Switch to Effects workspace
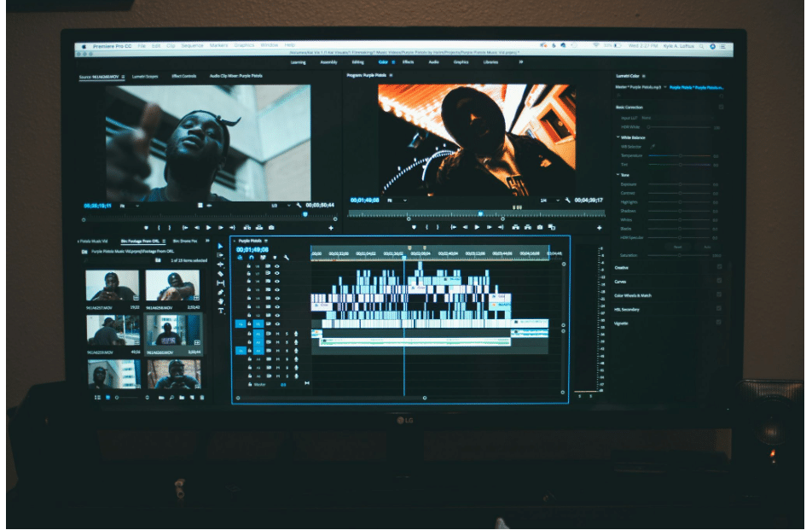812x530 pixels. click(408, 62)
